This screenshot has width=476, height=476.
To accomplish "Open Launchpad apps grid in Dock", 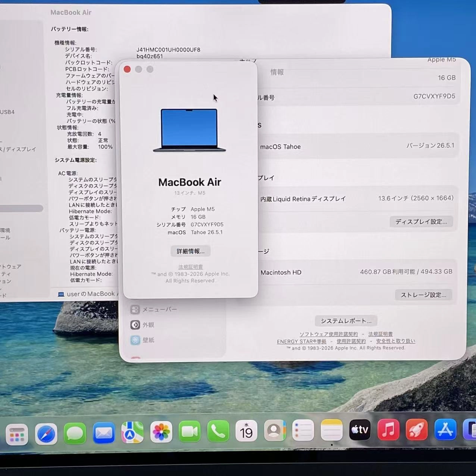I will (x=17, y=434).
